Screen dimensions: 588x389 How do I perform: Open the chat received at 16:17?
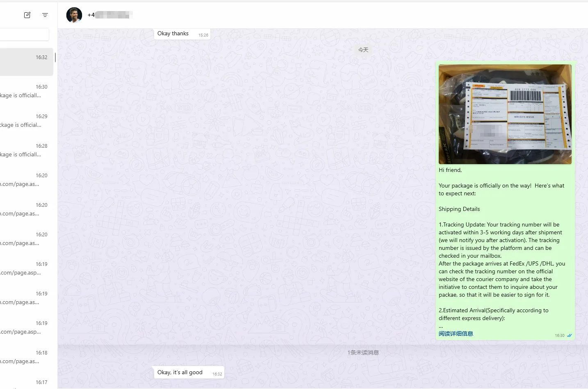tap(25, 383)
